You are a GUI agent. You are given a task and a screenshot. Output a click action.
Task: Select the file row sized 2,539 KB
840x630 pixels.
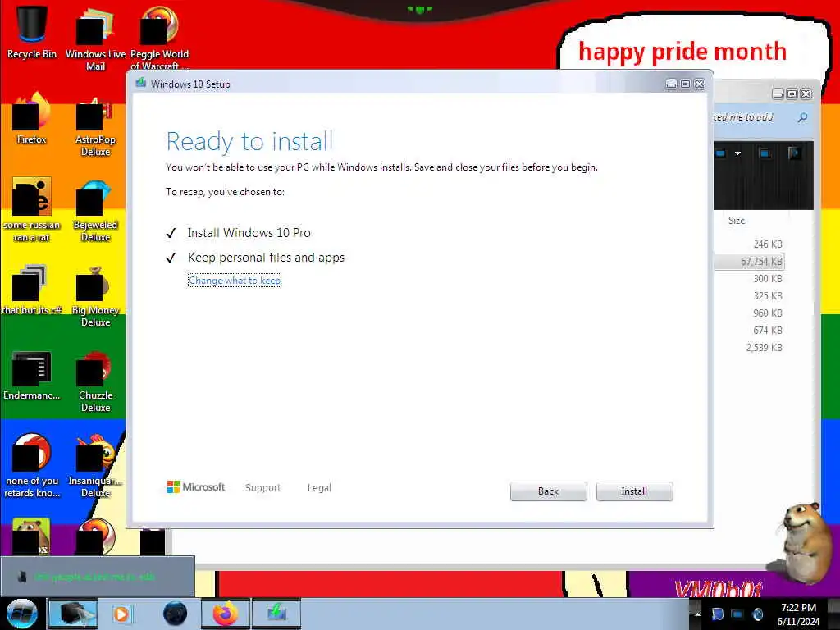[750, 347]
